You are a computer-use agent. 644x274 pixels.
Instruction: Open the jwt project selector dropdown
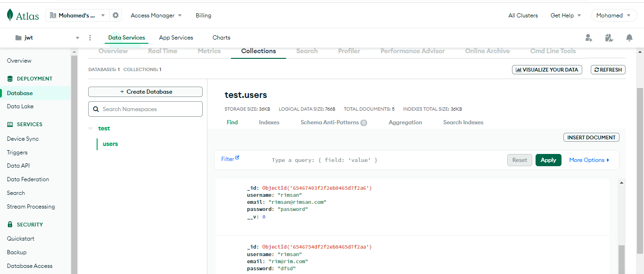[x=78, y=38]
